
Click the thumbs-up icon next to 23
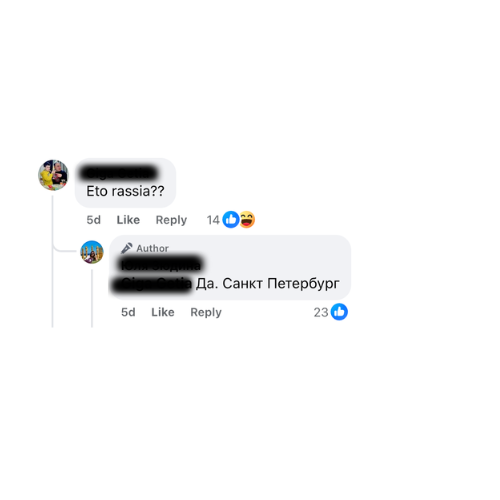click(339, 312)
